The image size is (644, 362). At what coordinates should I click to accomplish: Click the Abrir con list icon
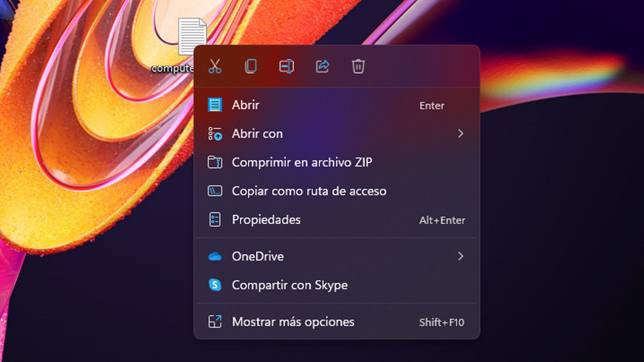(215, 134)
